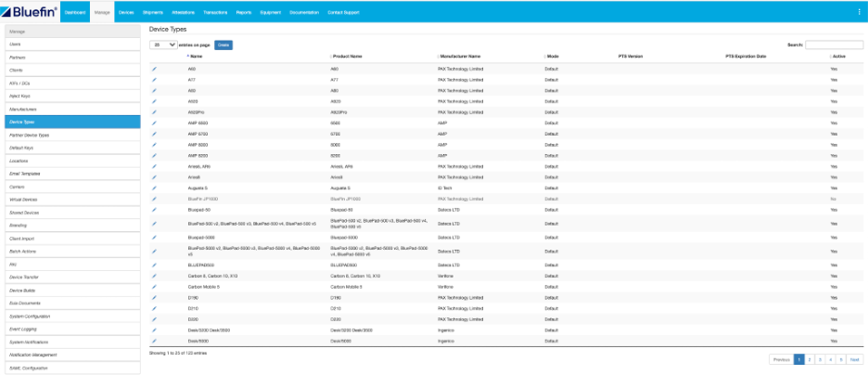Open the three-dot menu in top bar

pos(859,12)
